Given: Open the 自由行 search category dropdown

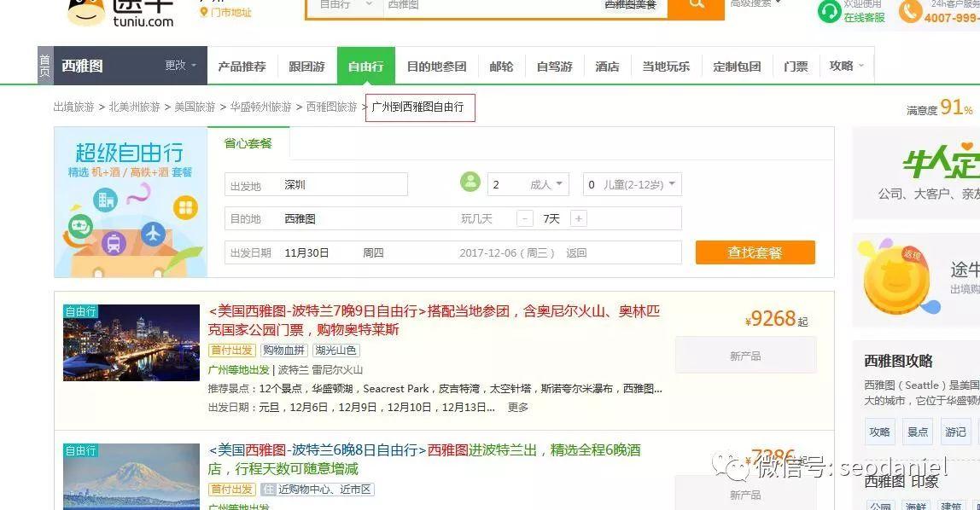Looking at the screenshot, I should pos(346,5).
